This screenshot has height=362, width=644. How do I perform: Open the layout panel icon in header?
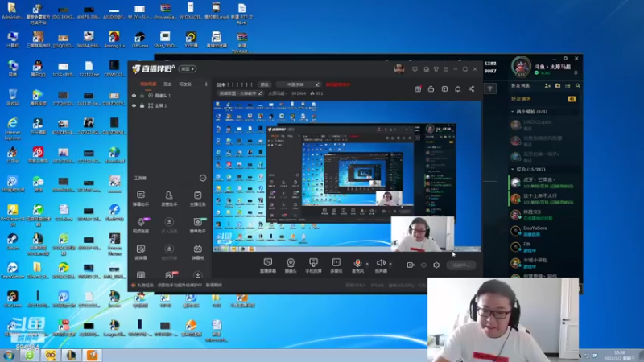(444, 88)
